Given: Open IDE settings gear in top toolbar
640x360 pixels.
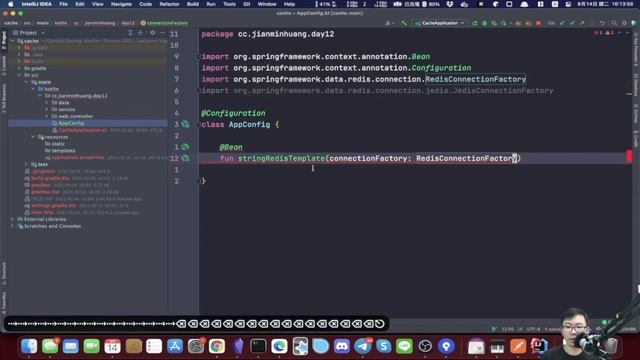Looking at the screenshot, I should click(x=624, y=23).
